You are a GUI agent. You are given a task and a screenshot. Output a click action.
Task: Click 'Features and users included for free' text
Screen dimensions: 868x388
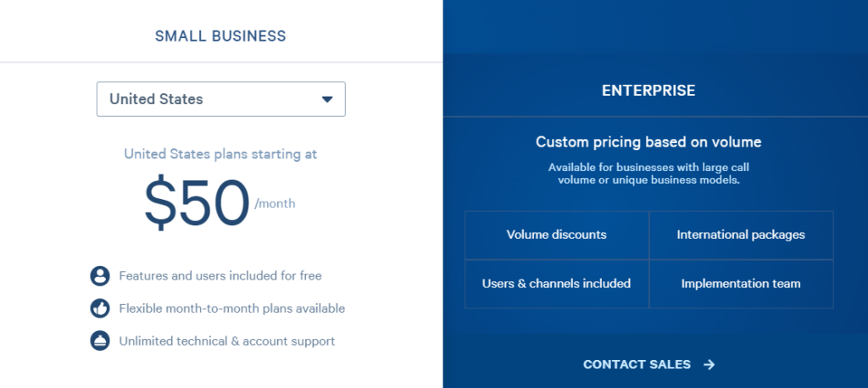pos(220,276)
